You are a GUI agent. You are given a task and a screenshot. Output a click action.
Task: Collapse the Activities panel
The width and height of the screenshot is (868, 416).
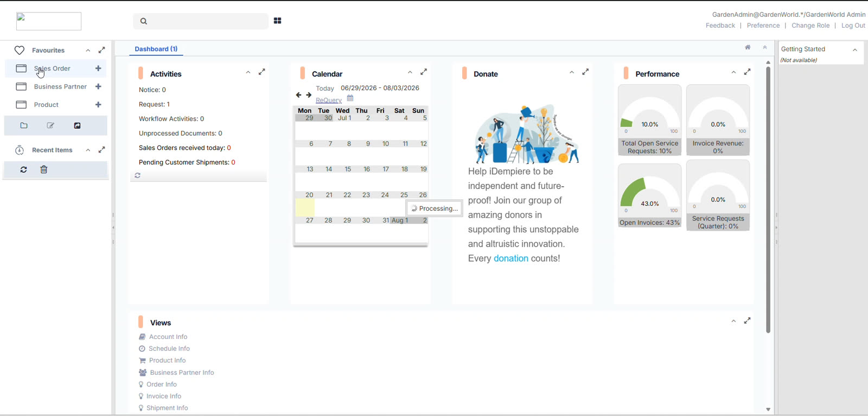tap(248, 72)
